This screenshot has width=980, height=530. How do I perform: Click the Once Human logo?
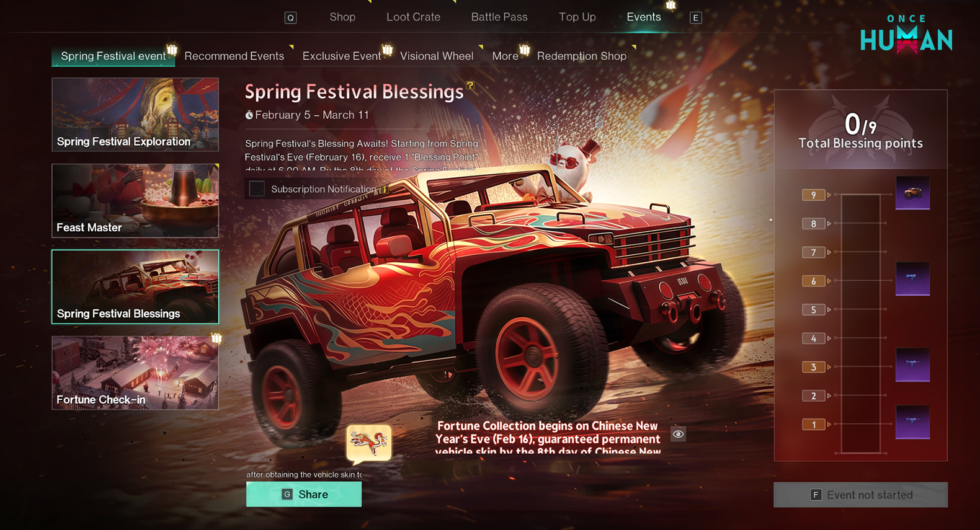[906, 35]
